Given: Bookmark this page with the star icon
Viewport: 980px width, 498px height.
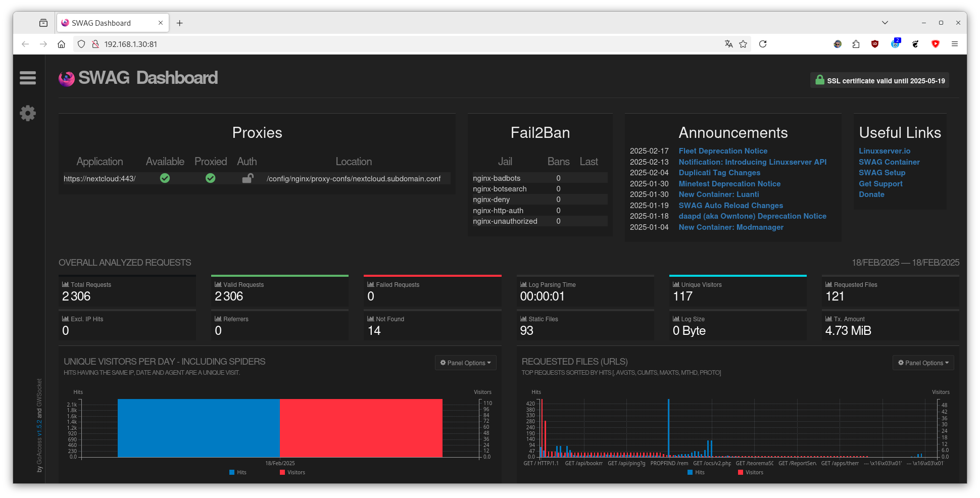Looking at the screenshot, I should [743, 44].
